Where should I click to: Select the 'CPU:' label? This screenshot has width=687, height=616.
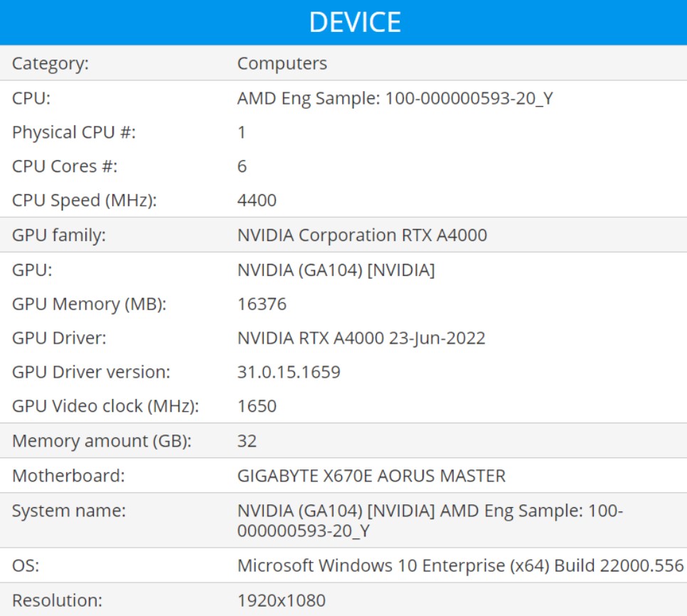pyautogui.click(x=31, y=98)
